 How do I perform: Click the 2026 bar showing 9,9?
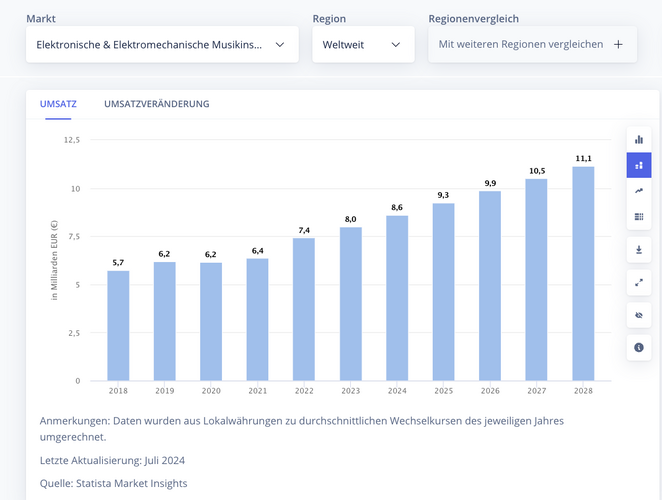tap(490, 286)
